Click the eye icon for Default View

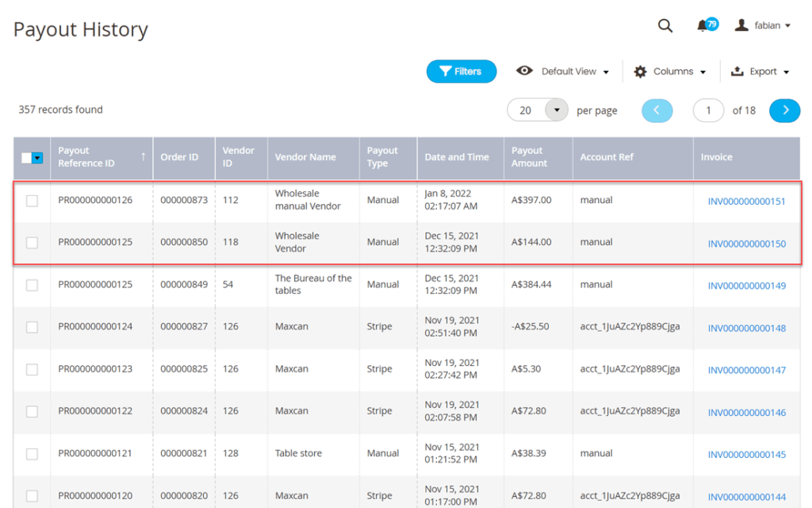tap(524, 71)
